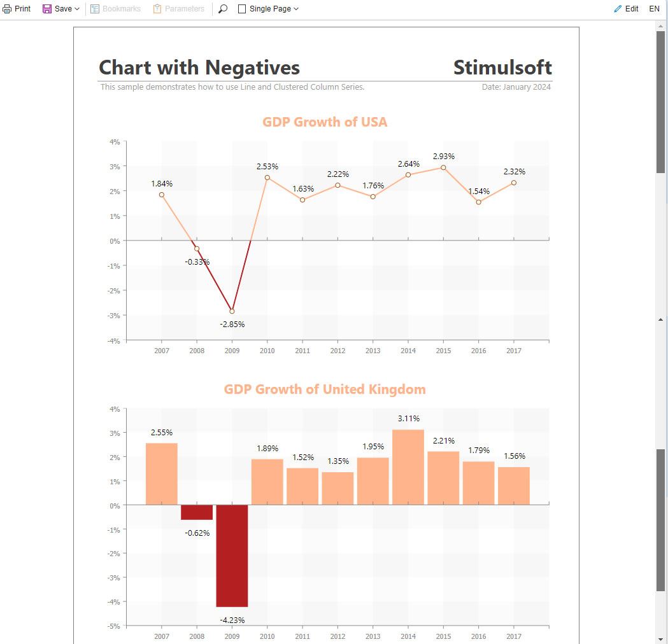Click the Single Page view mode icon
Screen dimensions: 668x644
coord(241,8)
